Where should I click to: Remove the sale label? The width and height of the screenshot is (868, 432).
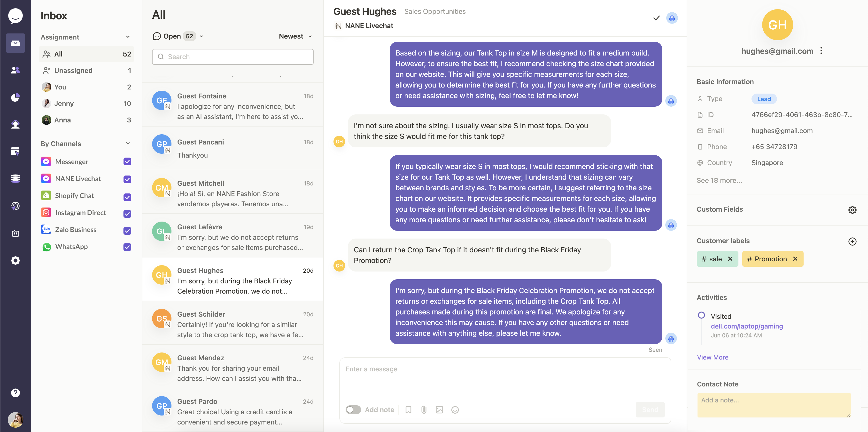pyautogui.click(x=730, y=259)
